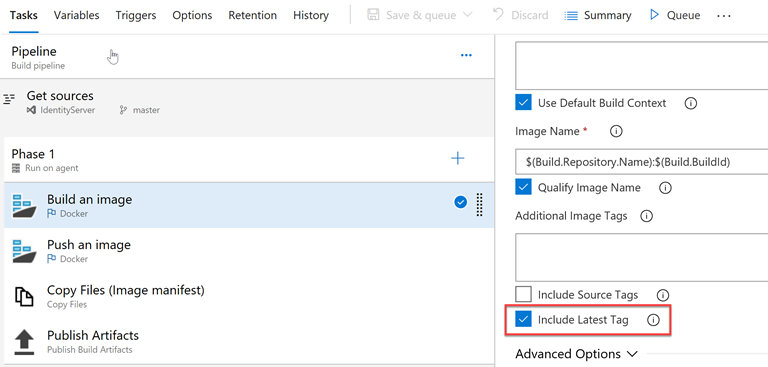Click the Push an image Docker icon
768x367 pixels.
point(24,251)
